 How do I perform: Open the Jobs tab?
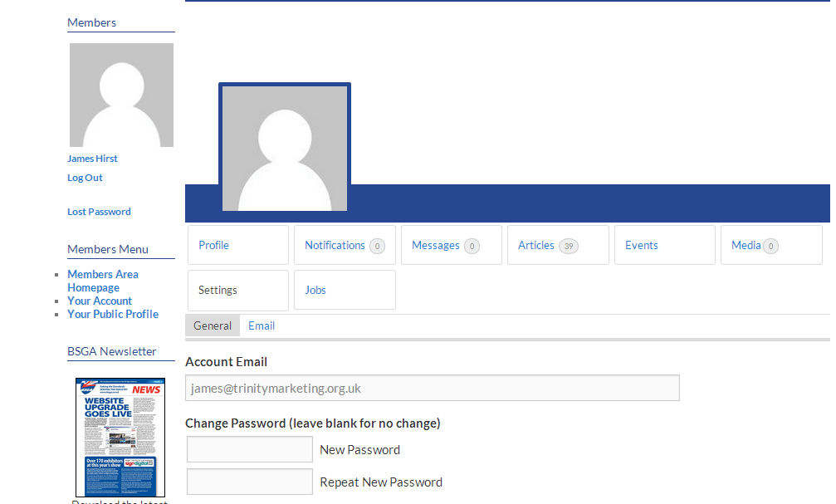[345, 290]
